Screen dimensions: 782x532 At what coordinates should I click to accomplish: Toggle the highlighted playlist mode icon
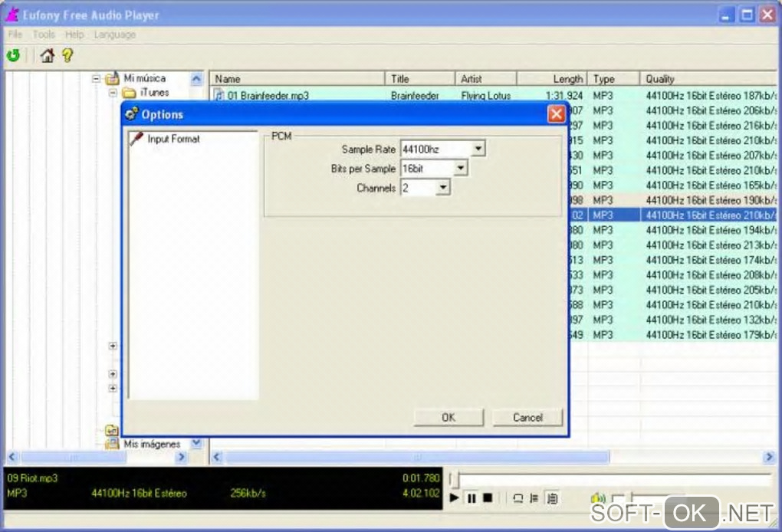click(x=552, y=498)
